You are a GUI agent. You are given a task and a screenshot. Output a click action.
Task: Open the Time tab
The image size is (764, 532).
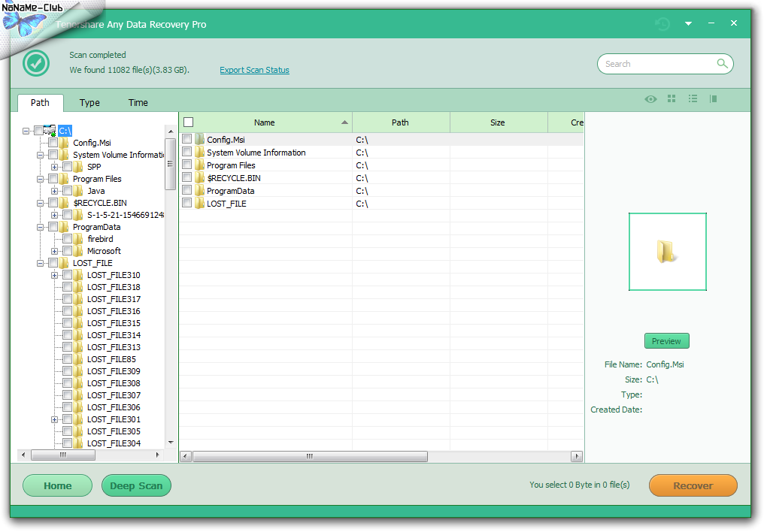tap(138, 103)
